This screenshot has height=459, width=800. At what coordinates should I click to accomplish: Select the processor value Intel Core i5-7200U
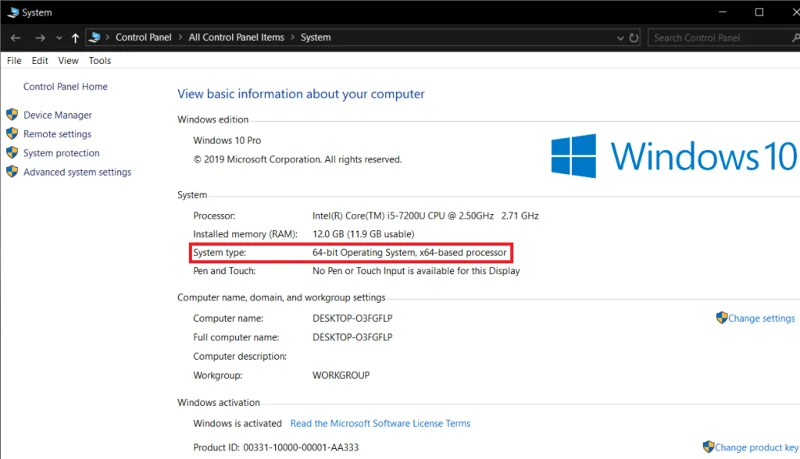(426, 216)
